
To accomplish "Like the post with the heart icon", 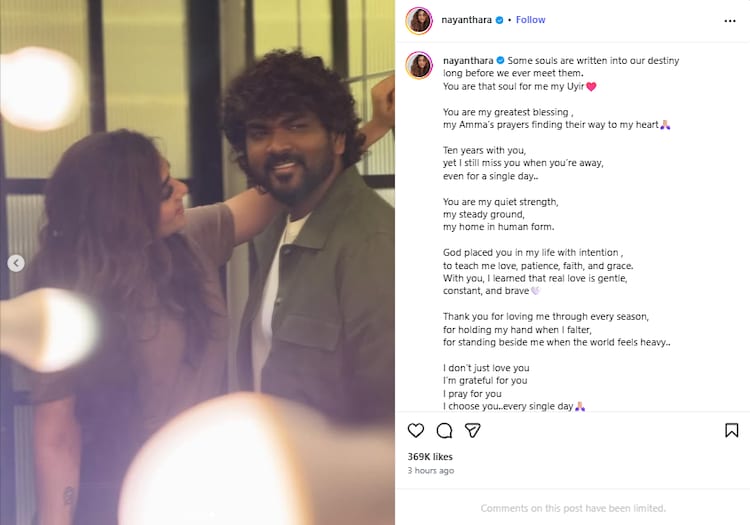I will click(416, 430).
